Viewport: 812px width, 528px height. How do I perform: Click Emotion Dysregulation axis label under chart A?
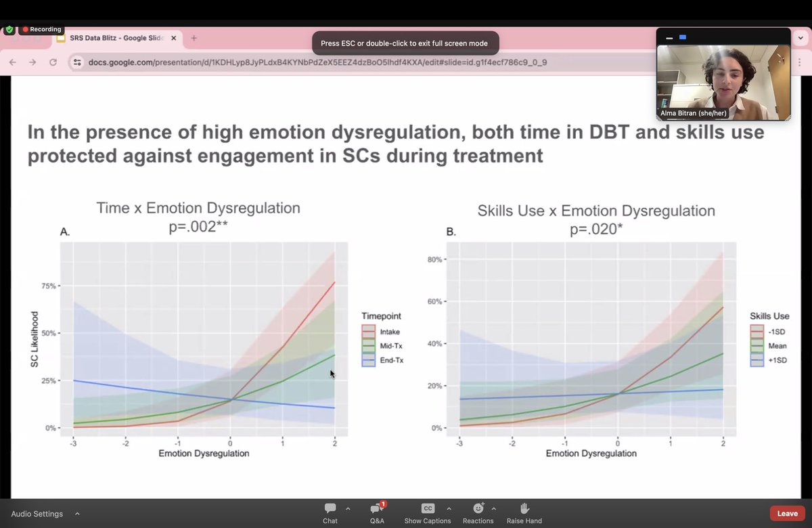pyautogui.click(x=204, y=453)
